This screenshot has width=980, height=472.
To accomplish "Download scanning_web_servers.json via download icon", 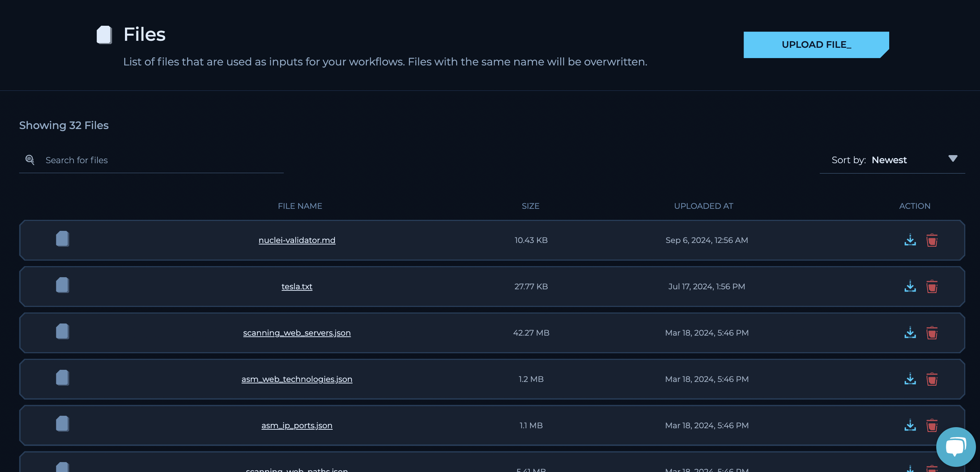I will click(x=910, y=333).
